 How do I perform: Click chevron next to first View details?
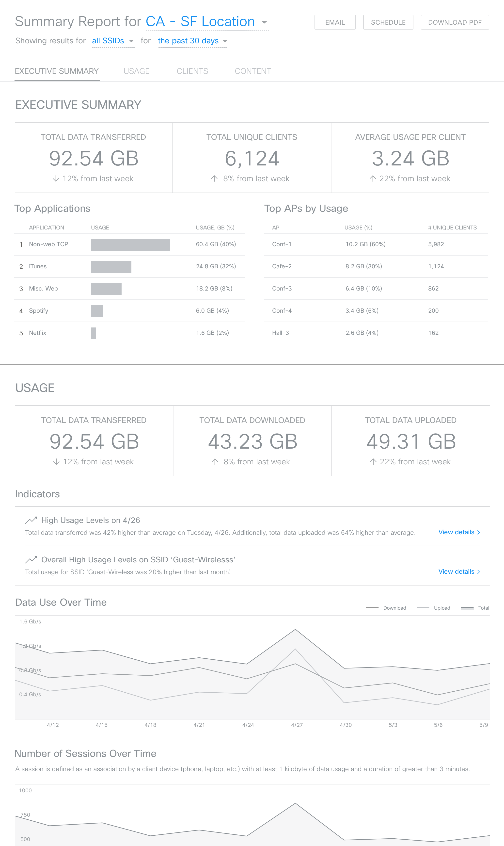pos(478,532)
